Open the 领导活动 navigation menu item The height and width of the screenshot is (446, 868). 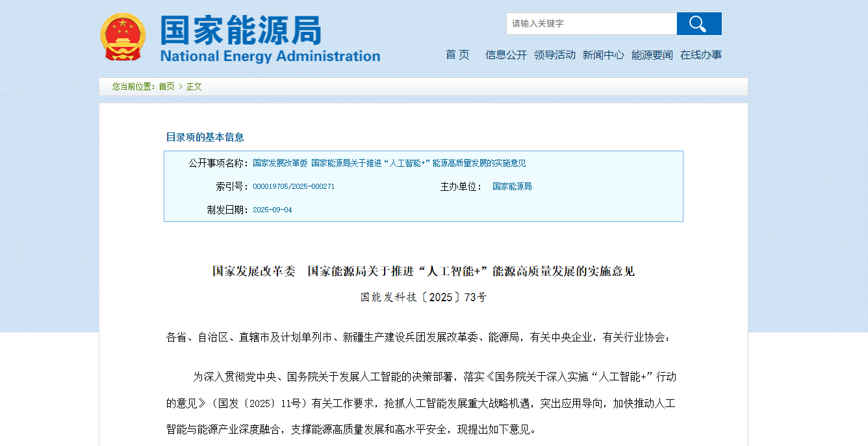click(x=555, y=55)
